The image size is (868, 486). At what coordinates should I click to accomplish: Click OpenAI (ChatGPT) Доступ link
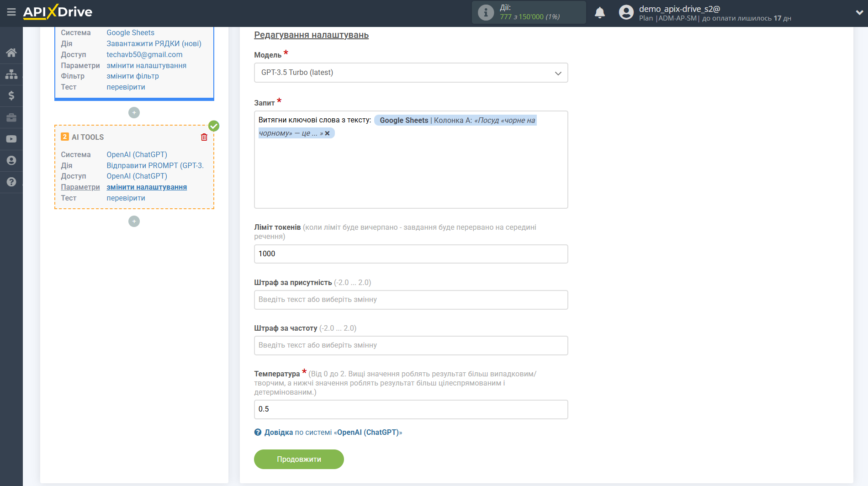(137, 176)
